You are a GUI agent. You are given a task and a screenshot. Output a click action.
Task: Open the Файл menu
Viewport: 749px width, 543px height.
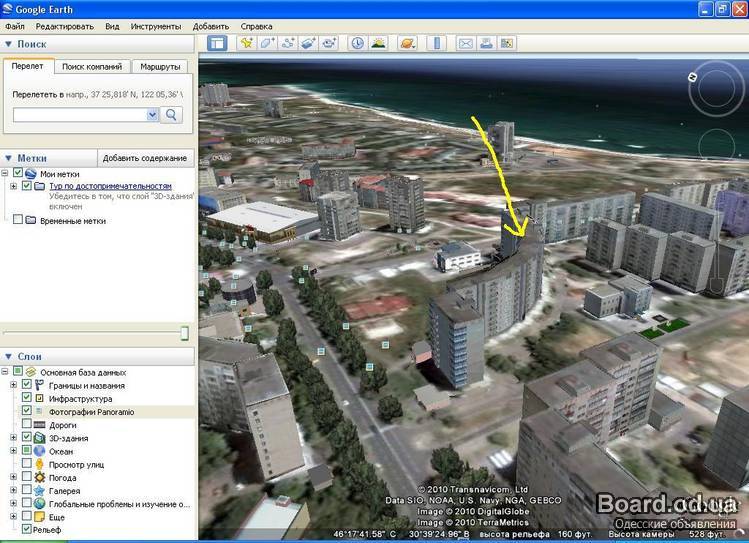click(x=15, y=26)
